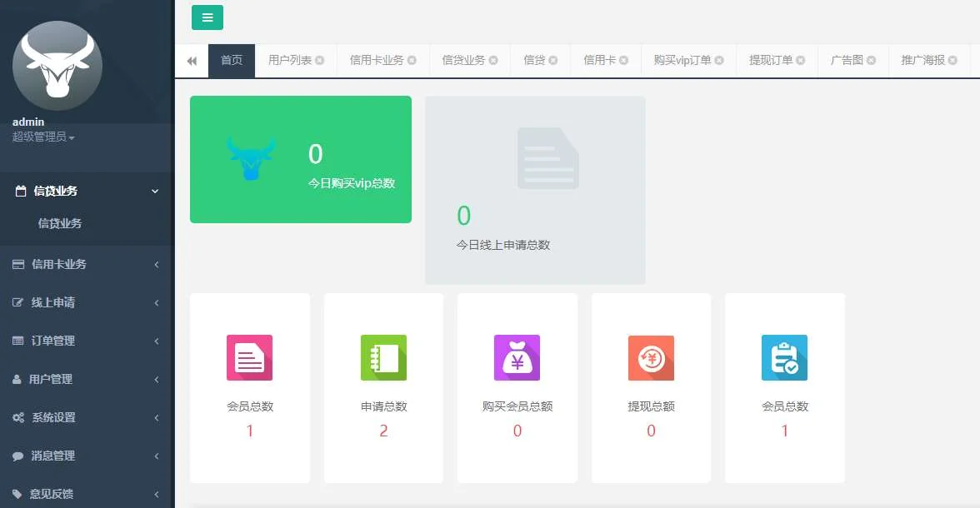Click the 系统设置 gears icon
The height and width of the screenshot is (508, 980).
click(17, 417)
